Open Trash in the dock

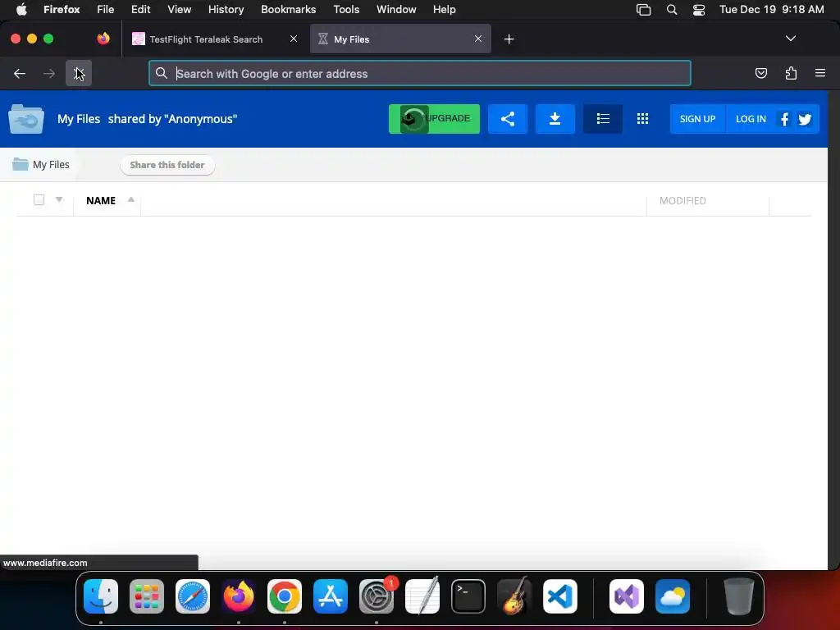point(739,596)
